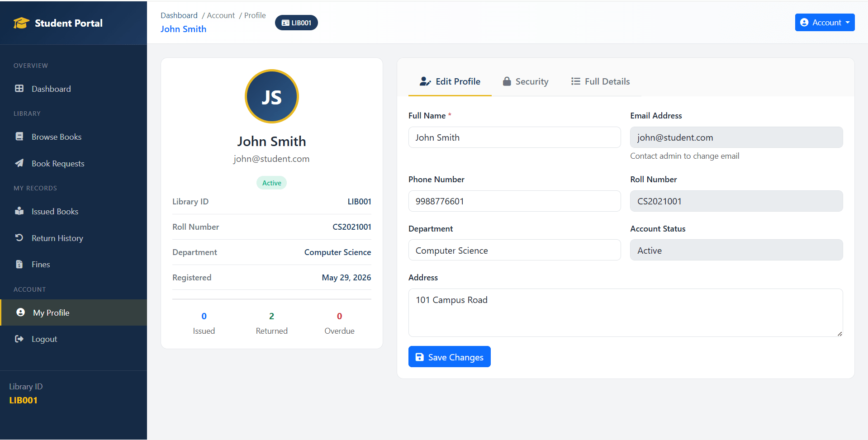Click the Logout exit icon
The image size is (868, 440).
click(19, 339)
